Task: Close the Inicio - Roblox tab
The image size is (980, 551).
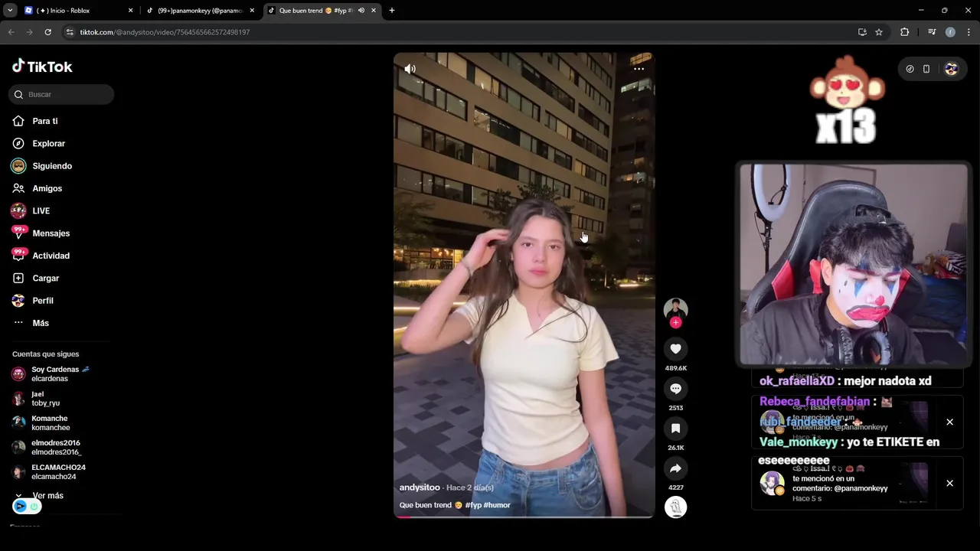Action: point(130,11)
